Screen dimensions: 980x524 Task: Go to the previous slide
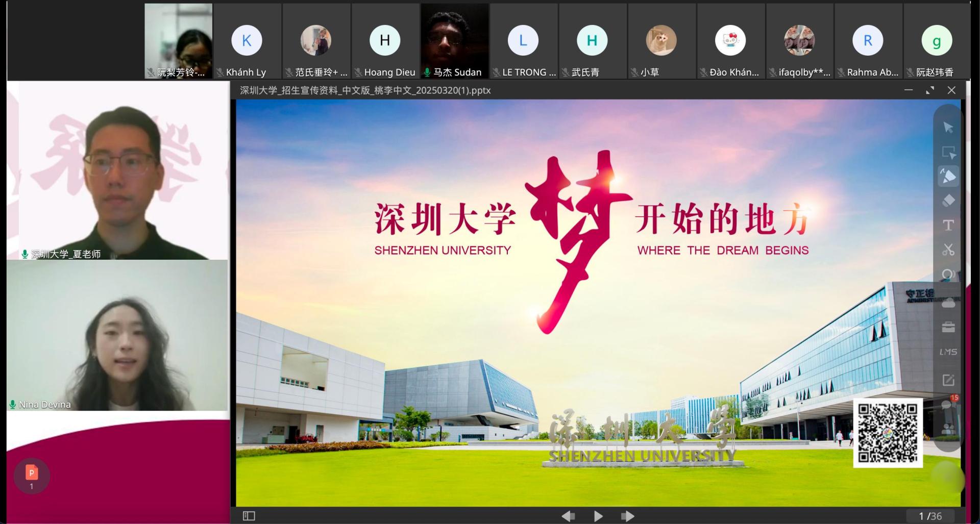(568, 516)
